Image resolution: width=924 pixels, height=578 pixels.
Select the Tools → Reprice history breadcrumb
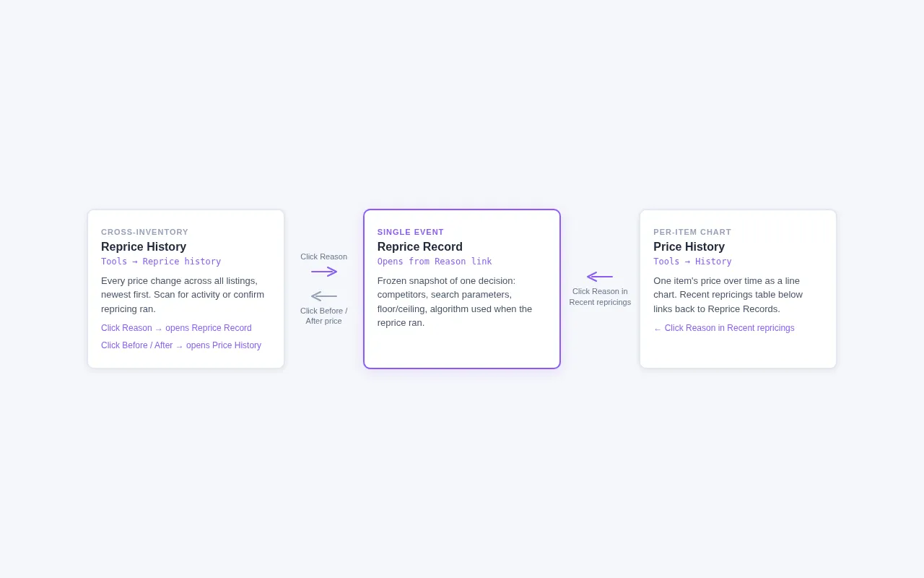[x=160, y=262]
